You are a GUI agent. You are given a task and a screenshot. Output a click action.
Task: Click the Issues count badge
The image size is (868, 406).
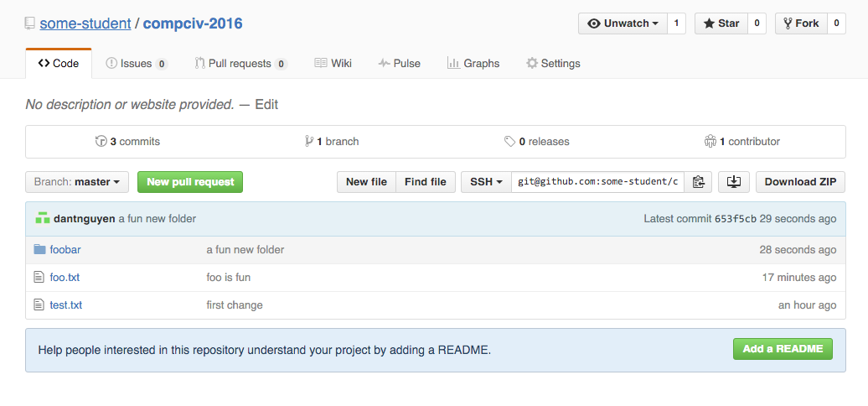161,65
